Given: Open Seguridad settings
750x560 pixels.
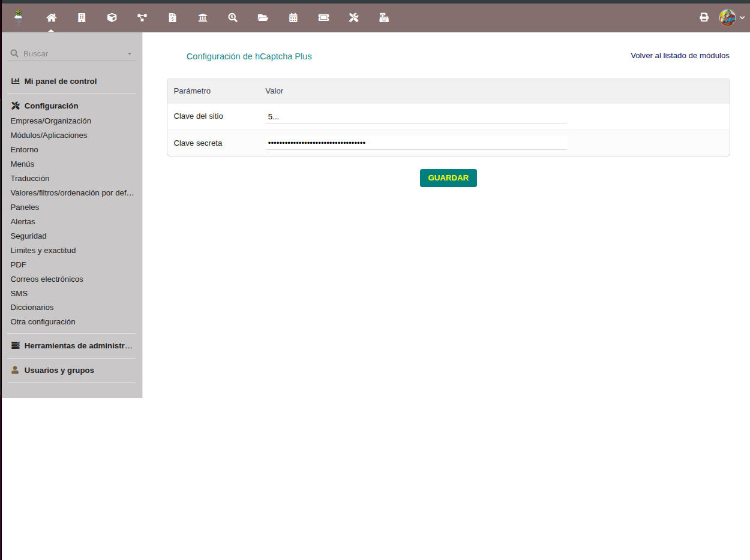Looking at the screenshot, I should (x=28, y=236).
